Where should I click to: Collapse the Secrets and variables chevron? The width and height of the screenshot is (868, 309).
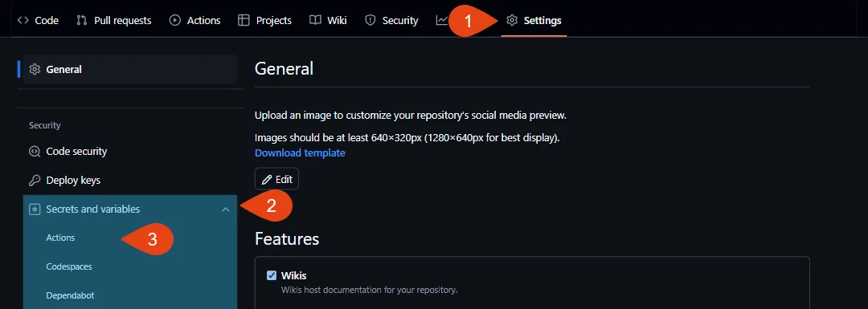[x=225, y=209]
